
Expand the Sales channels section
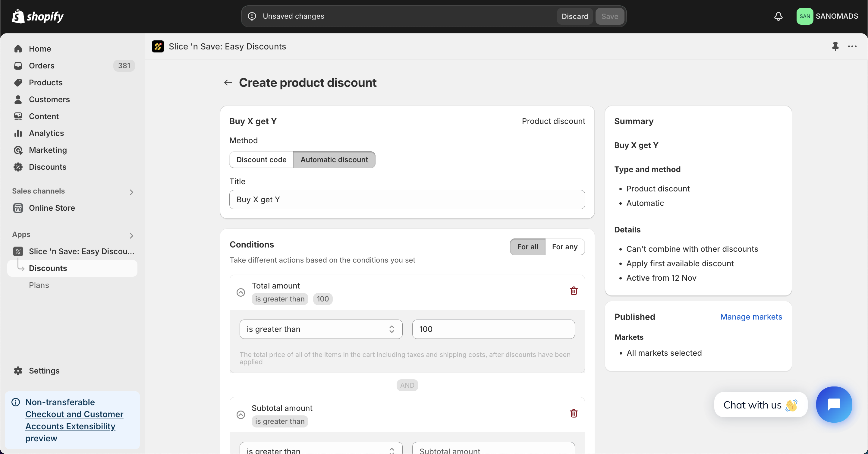131,192
